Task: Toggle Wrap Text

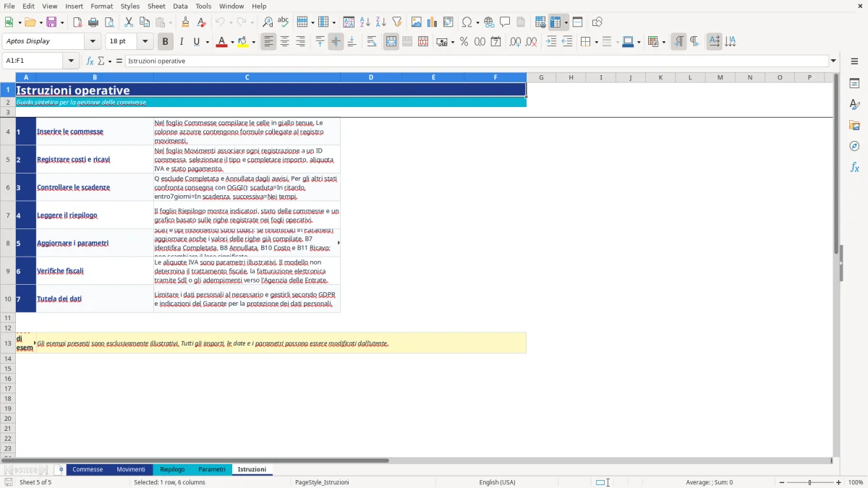Action: [x=372, y=42]
